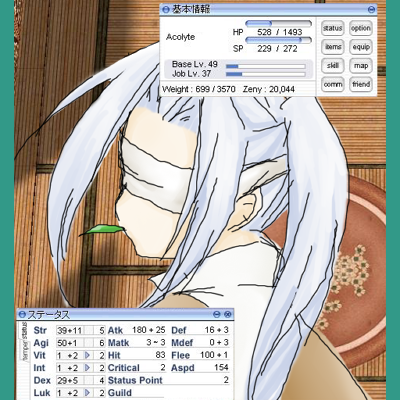This screenshot has height=400, width=400.
Task: Click the Acolyte job name
Action: click(180, 37)
